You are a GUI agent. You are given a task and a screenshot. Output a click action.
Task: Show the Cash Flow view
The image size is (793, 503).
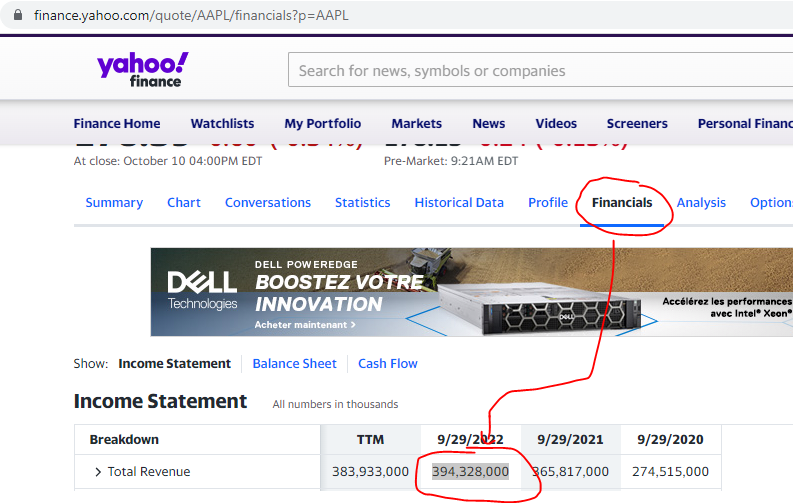[388, 363]
